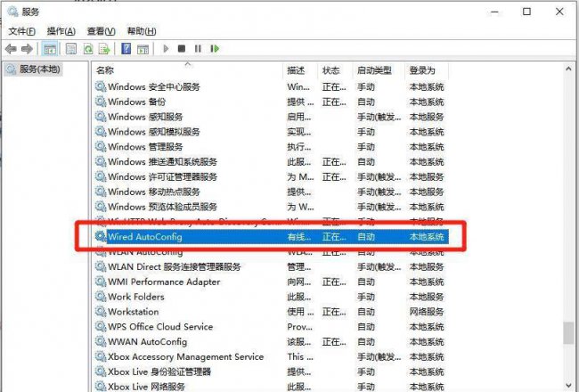The width and height of the screenshot is (579, 392).
Task: Click the Prov... description of WPS Office Cloud Service
Action: pyautogui.click(x=300, y=327)
